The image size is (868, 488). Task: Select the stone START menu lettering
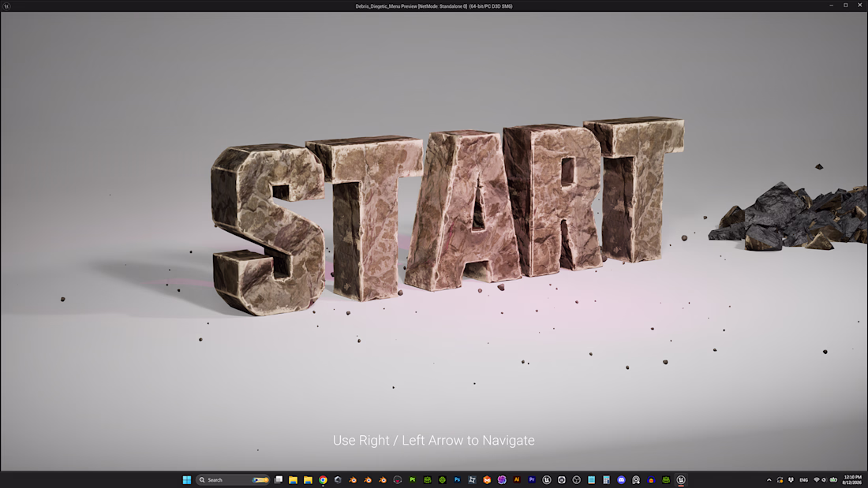447,216
